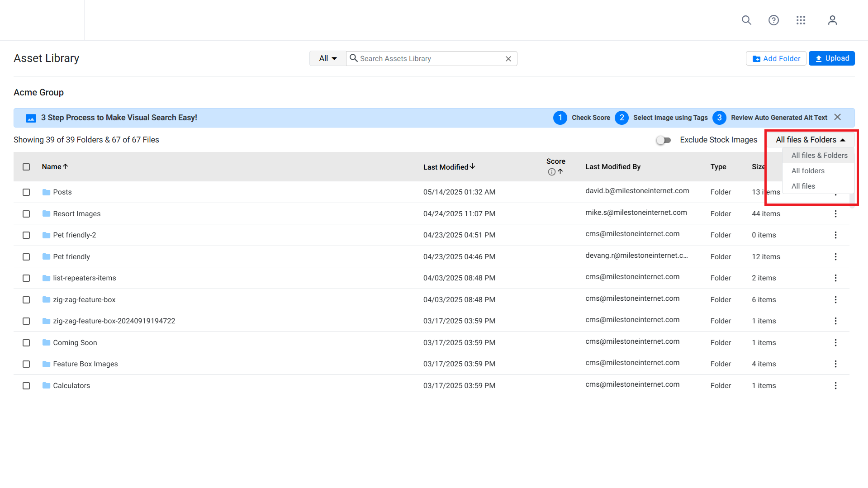Open more options for zig-zag-feature-box row
Screen dimensions: 868x488
[x=835, y=300]
